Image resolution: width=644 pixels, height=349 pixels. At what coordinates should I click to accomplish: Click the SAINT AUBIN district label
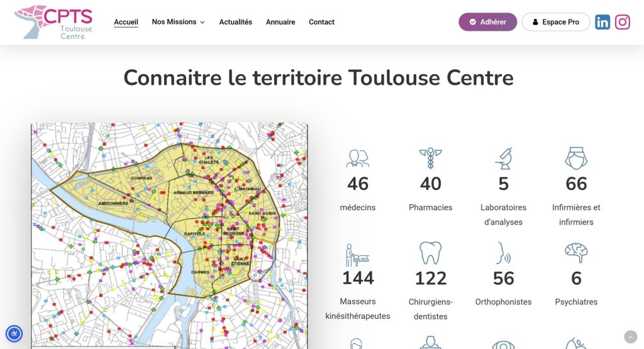262,213
